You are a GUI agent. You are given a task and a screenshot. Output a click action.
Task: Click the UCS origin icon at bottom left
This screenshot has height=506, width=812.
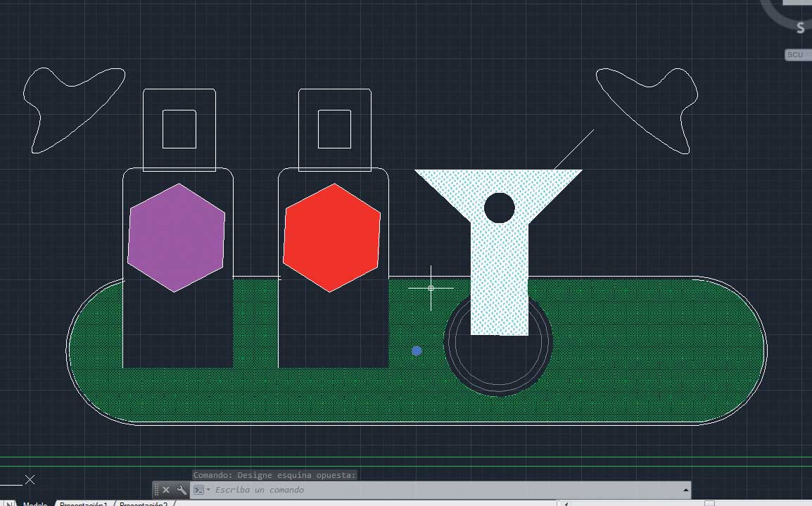pyautogui.click(x=30, y=480)
